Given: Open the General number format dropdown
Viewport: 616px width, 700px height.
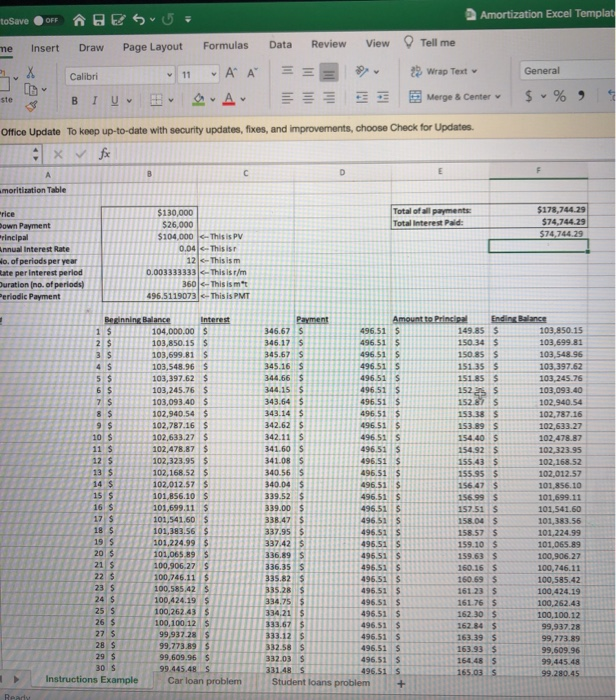Looking at the screenshot, I should (x=567, y=71).
